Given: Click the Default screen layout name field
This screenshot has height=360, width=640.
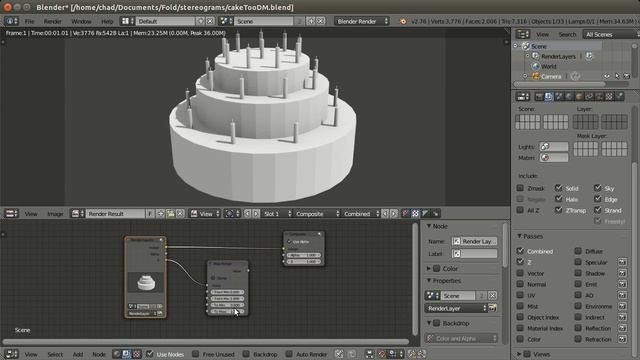Looking at the screenshot, I should 165,21.
